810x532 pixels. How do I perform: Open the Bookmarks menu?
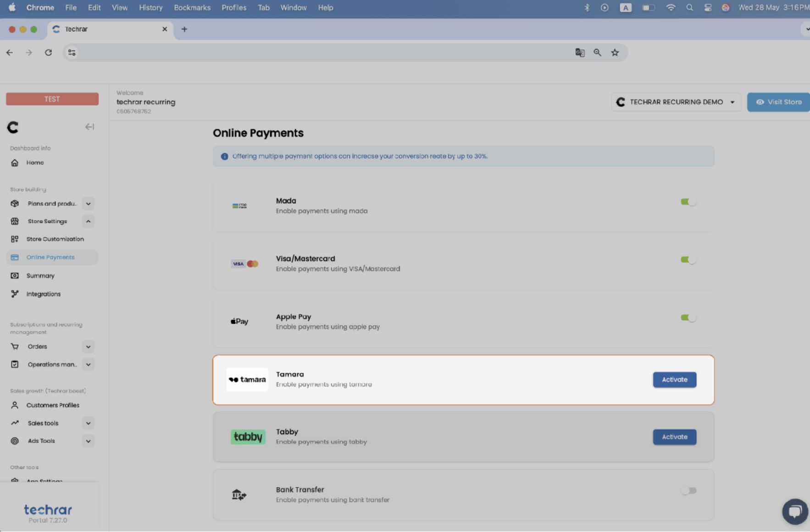pos(192,8)
